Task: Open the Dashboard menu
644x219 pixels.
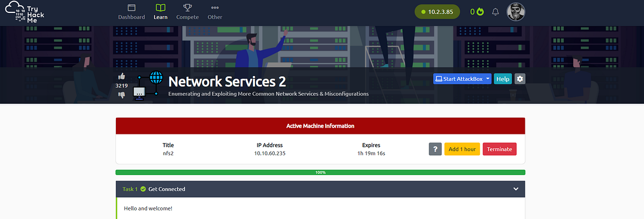Action: click(x=131, y=12)
